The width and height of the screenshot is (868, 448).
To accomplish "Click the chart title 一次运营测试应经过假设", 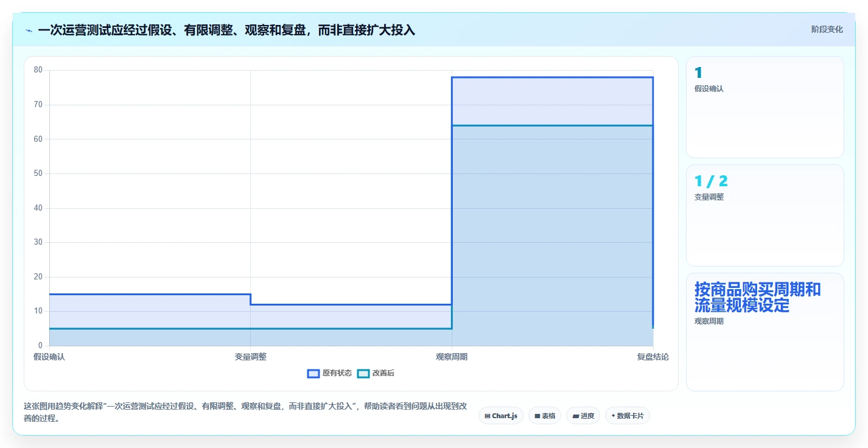I will (226, 30).
